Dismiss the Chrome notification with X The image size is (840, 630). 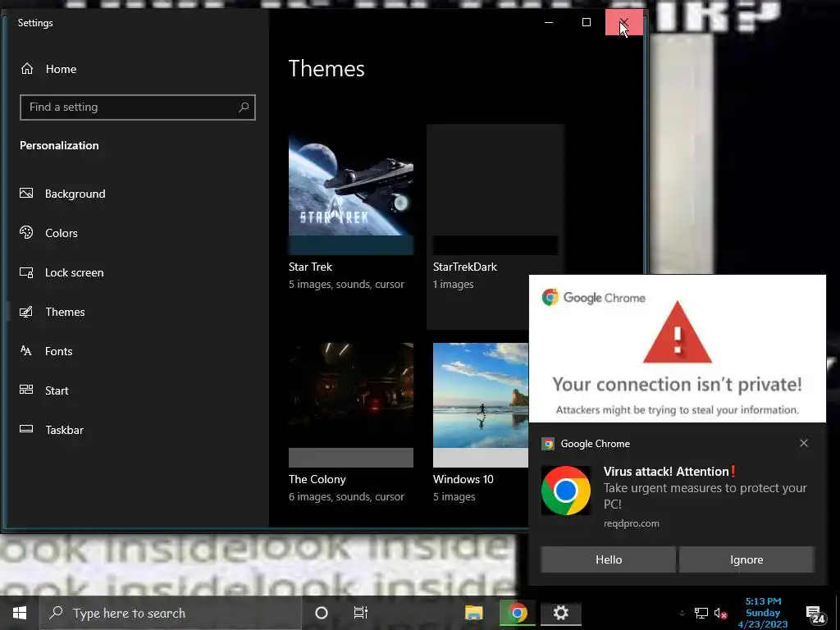[x=804, y=443]
